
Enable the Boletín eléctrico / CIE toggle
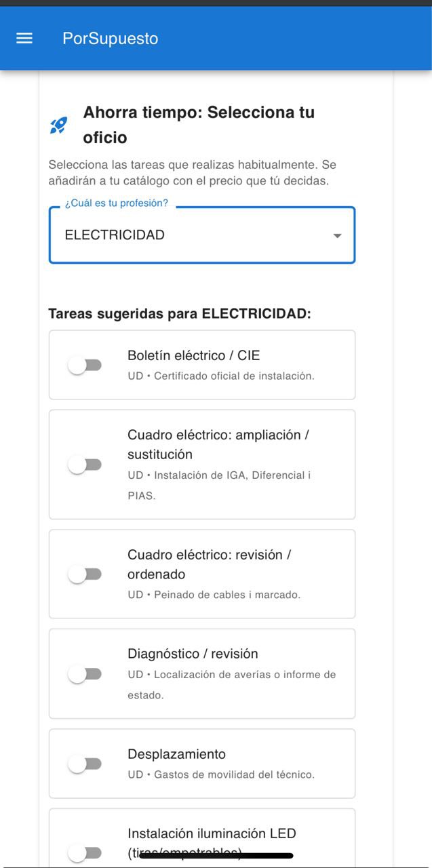(x=85, y=364)
